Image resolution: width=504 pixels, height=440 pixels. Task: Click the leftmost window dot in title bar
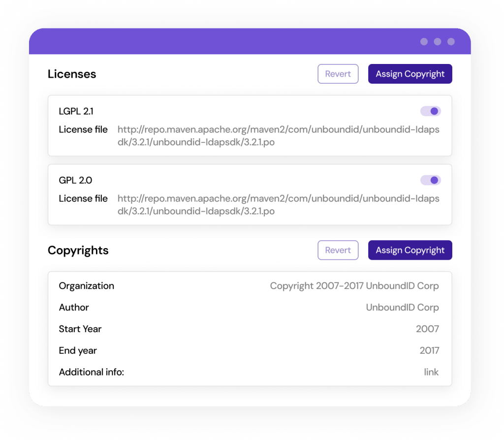click(x=424, y=42)
